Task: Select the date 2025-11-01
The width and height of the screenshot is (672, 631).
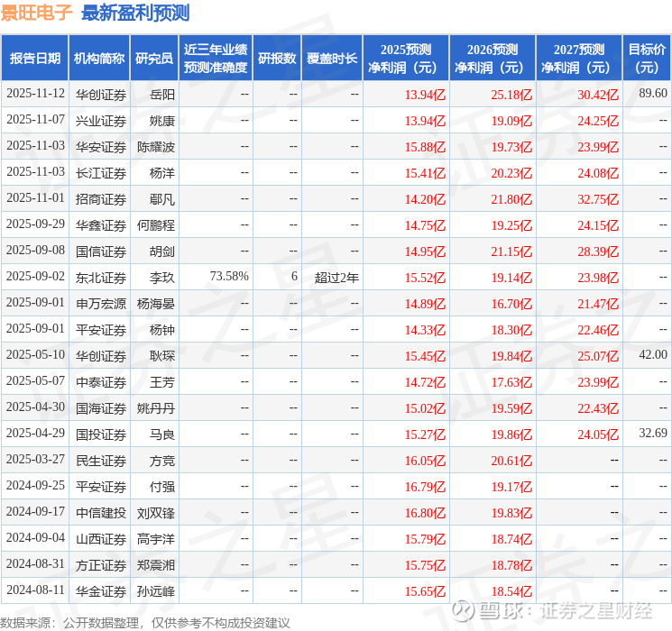Action: pos(35,198)
